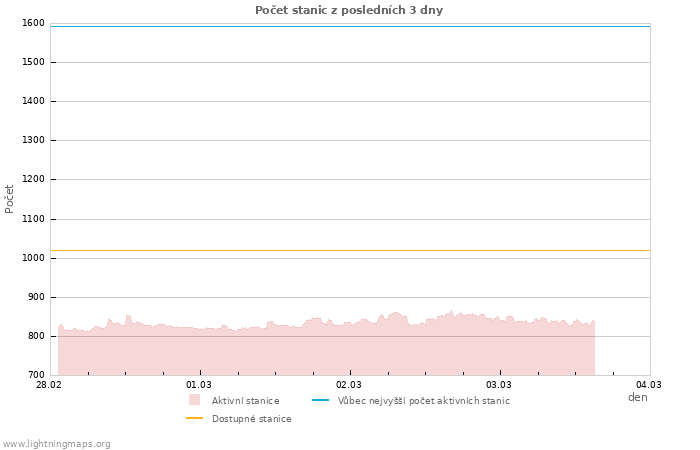The width and height of the screenshot is (700, 450).
Task: Click the 1000 y-axis value
Action: [x=32, y=258]
